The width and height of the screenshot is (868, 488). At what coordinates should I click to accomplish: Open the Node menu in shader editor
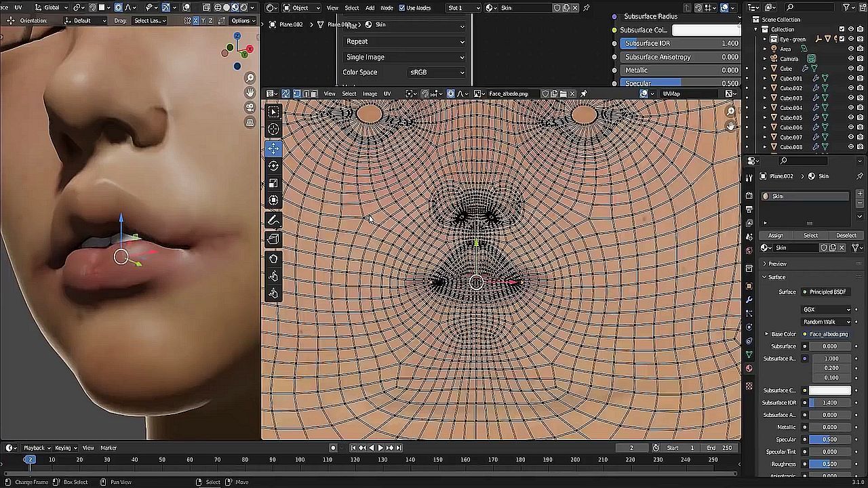tap(387, 8)
